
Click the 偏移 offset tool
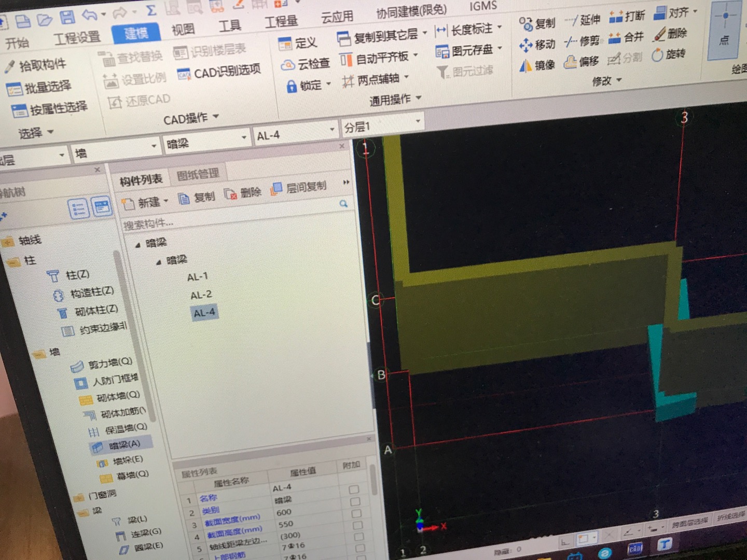582,62
